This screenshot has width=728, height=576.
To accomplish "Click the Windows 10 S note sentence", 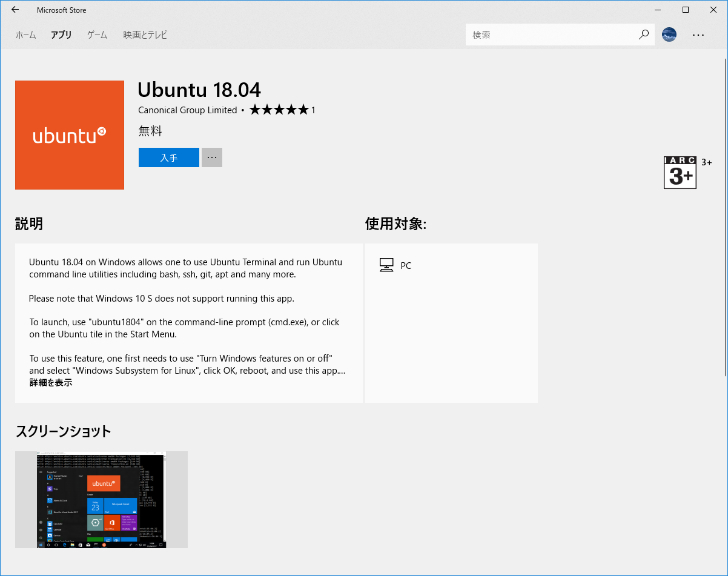I will point(162,299).
